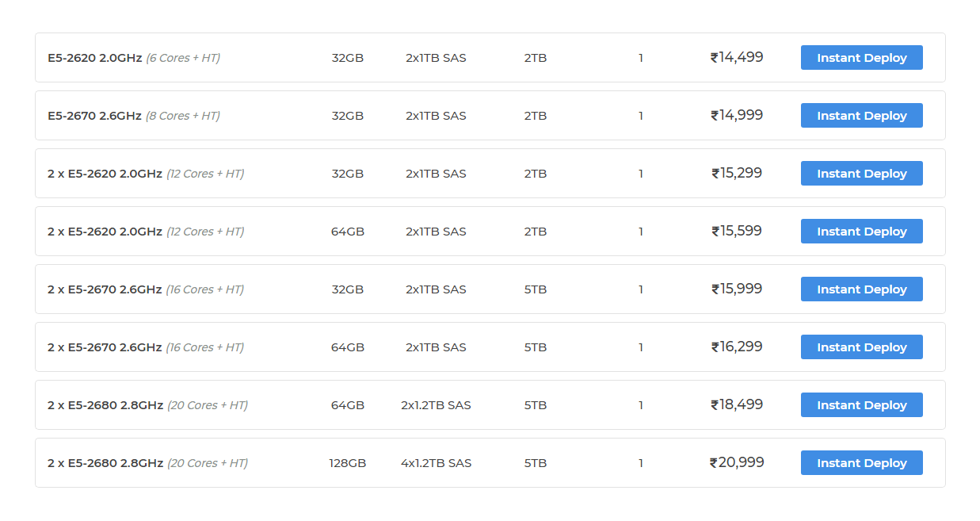Select the ₹20,999 price

coord(737,462)
